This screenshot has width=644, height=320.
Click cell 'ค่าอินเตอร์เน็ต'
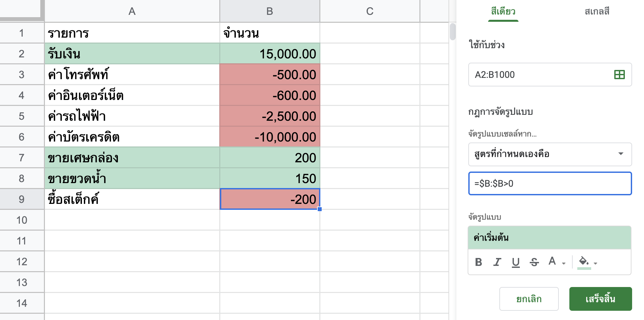tap(132, 95)
